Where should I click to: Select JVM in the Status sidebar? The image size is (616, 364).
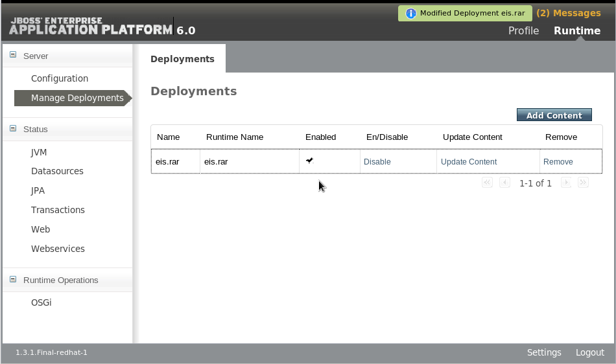tap(39, 152)
